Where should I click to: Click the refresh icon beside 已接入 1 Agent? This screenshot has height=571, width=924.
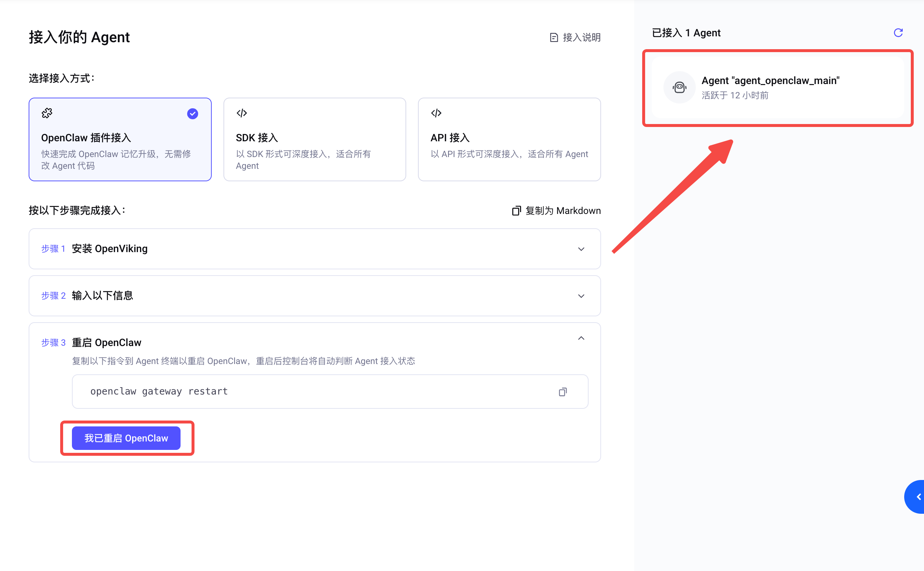pyautogui.click(x=898, y=33)
